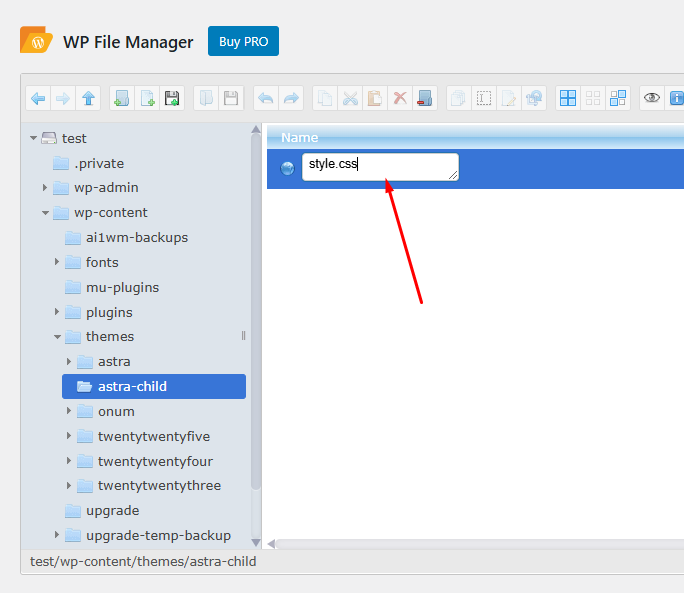This screenshot has width=684, height=593.
Task: Click the tree panel splitter handle
Action: [243, 336]
